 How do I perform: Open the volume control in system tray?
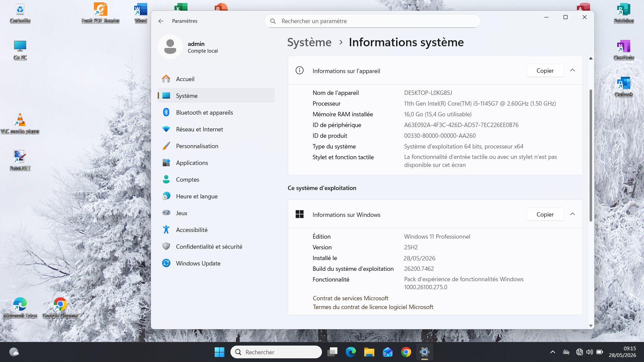click(x=589, y=352)
